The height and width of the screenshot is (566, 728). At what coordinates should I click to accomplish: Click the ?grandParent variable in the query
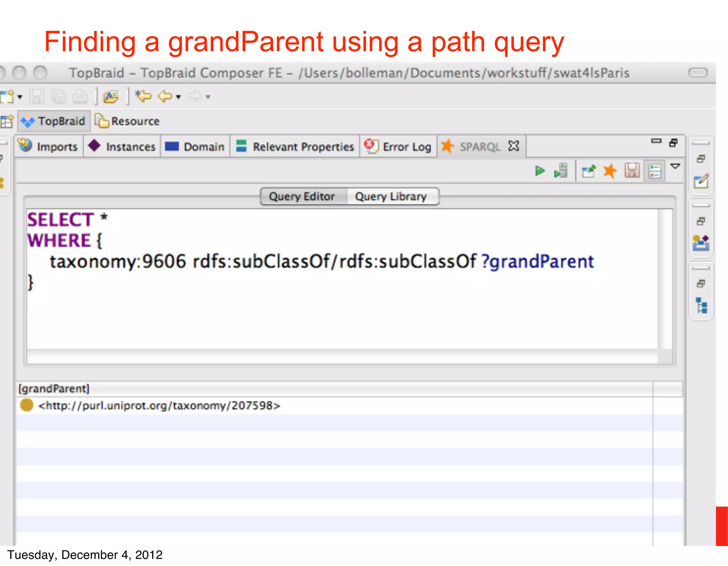tap(538, 262)
